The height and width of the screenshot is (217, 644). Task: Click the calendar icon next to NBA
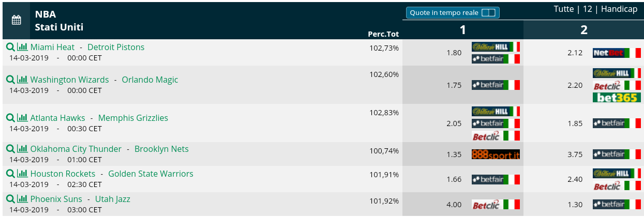(x=16, y=20)
